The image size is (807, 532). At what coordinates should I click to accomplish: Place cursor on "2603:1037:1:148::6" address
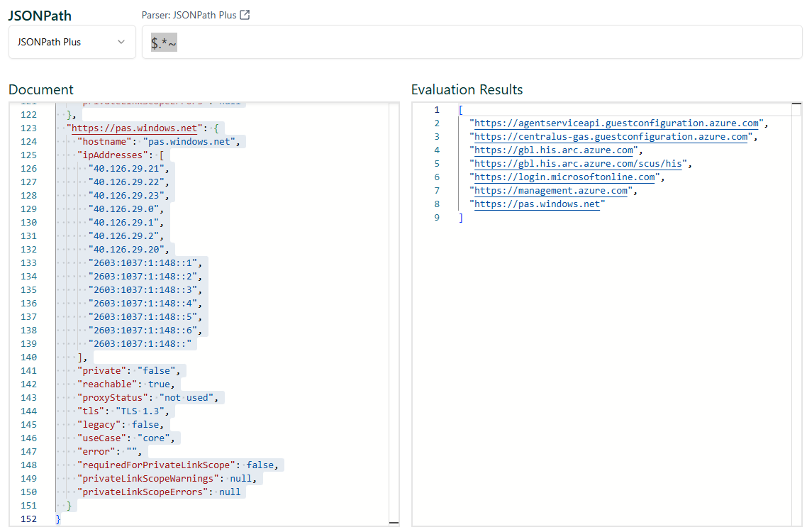145,331
